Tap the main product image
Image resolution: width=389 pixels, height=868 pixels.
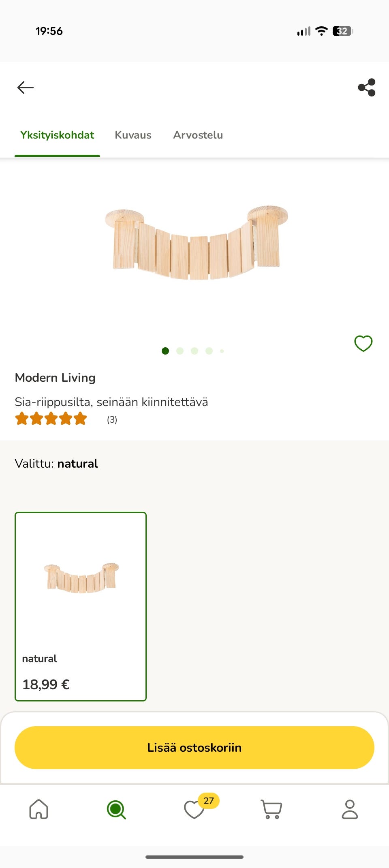click(196, 243)
